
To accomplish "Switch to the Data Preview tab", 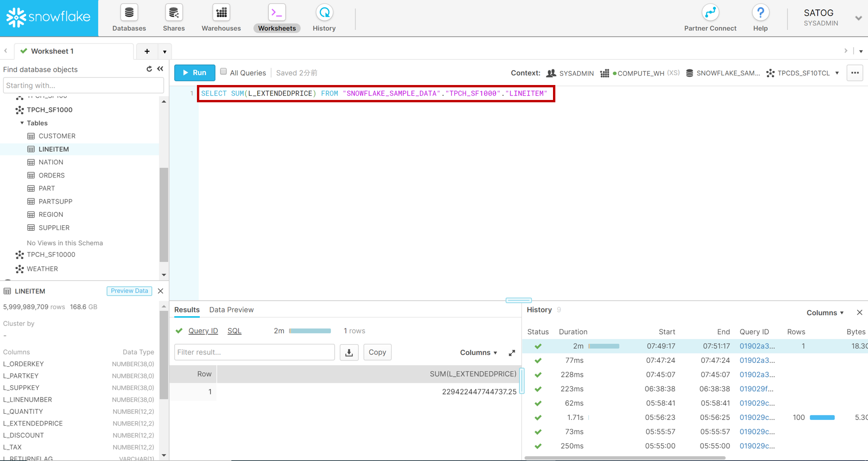I will 231,310.
